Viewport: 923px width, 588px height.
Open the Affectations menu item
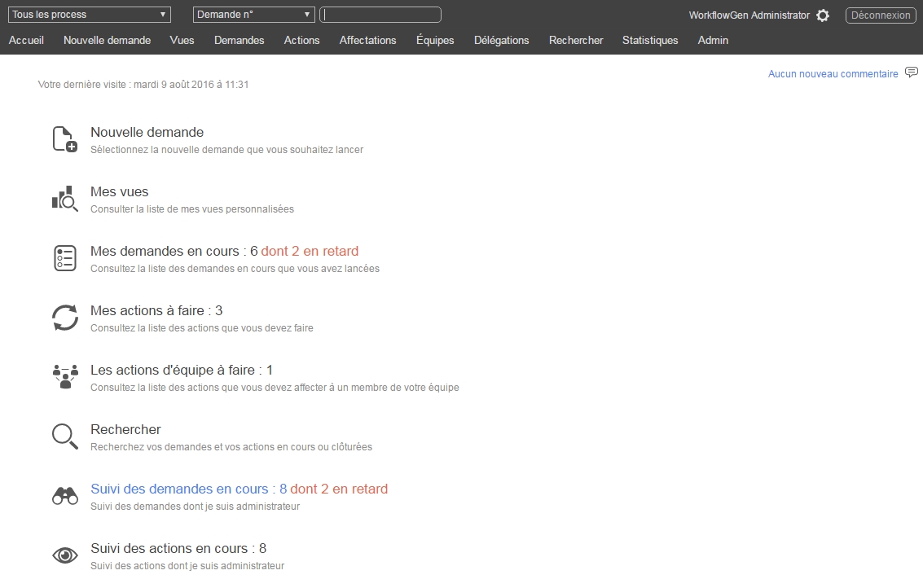pos(367,40)
